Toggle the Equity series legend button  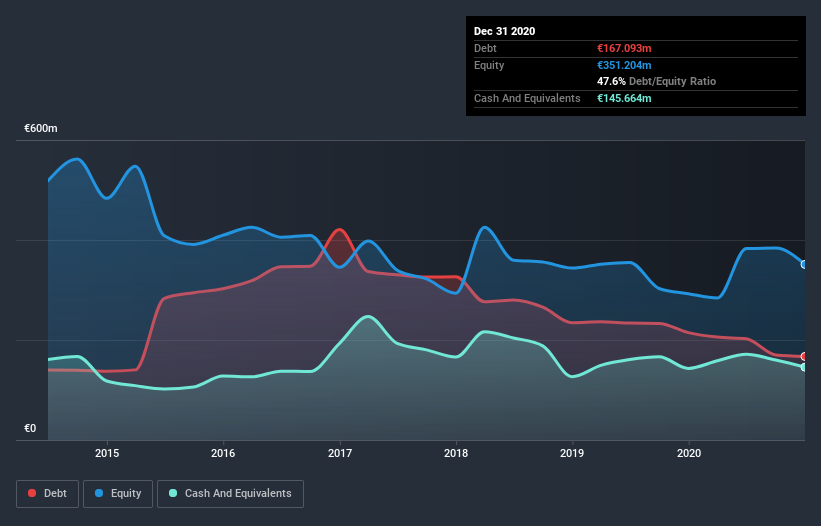coord(118,494)
